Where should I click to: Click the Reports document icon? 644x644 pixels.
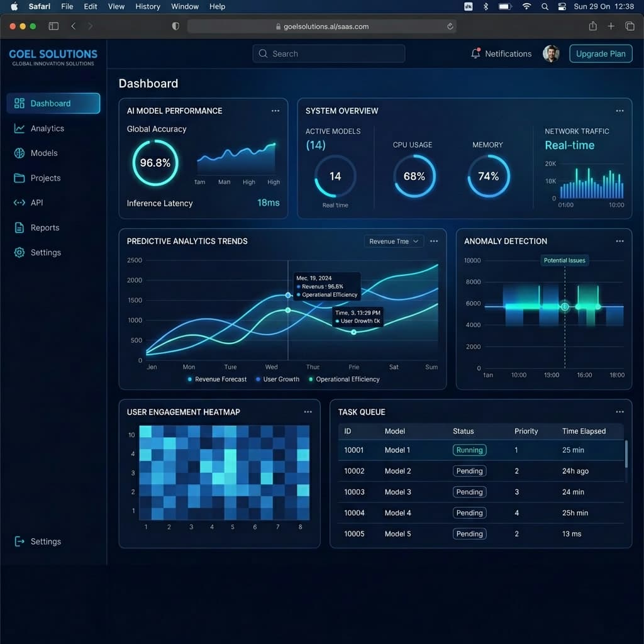pos(19,228)
